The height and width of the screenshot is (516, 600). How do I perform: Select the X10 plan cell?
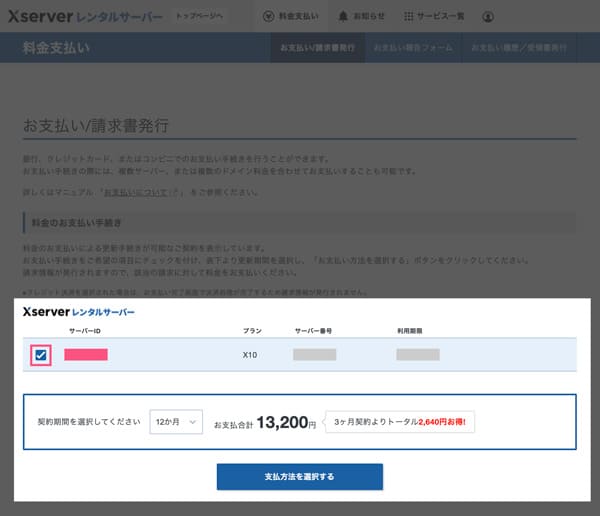[250, 354]
